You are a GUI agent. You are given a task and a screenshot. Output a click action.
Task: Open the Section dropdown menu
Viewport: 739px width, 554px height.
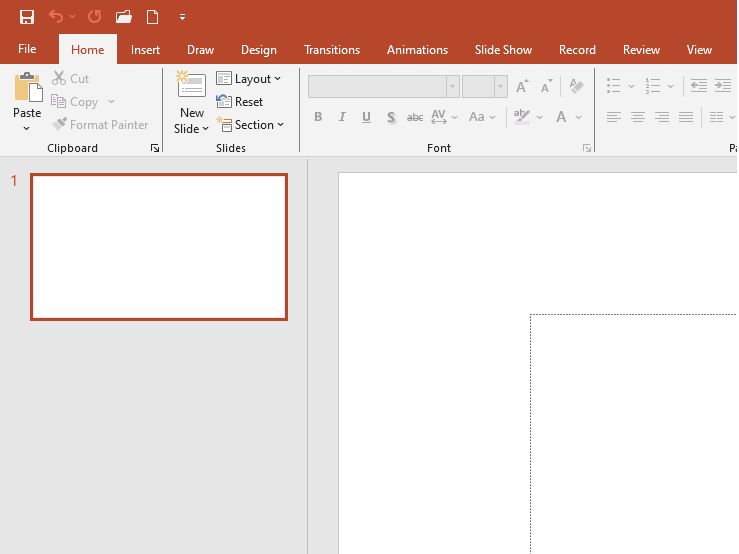(x=251, y=125)
